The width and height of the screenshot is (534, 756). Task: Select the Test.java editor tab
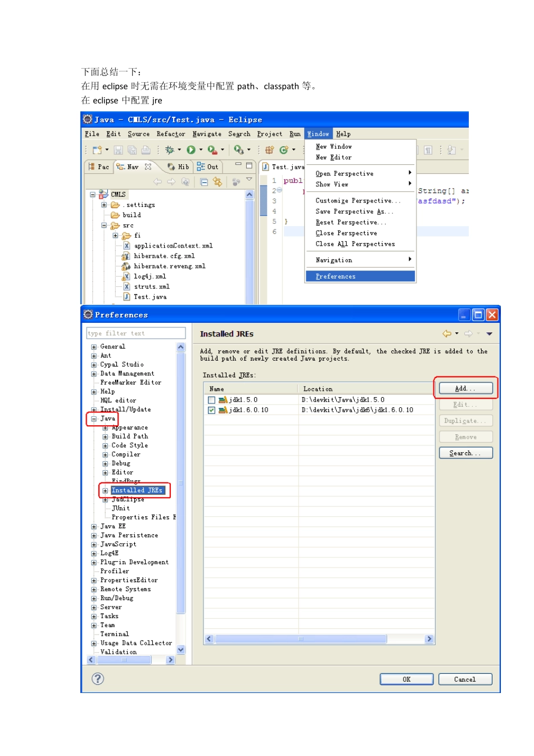pos(283,166)
